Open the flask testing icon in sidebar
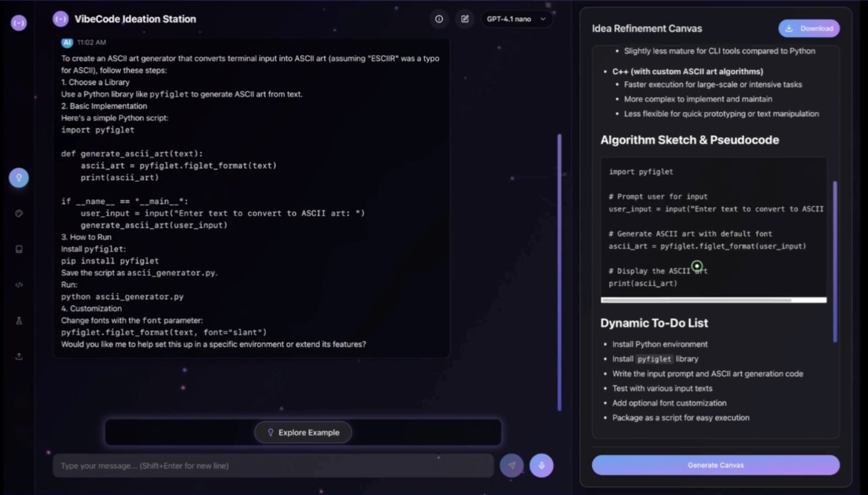 [x=19, y=321]
